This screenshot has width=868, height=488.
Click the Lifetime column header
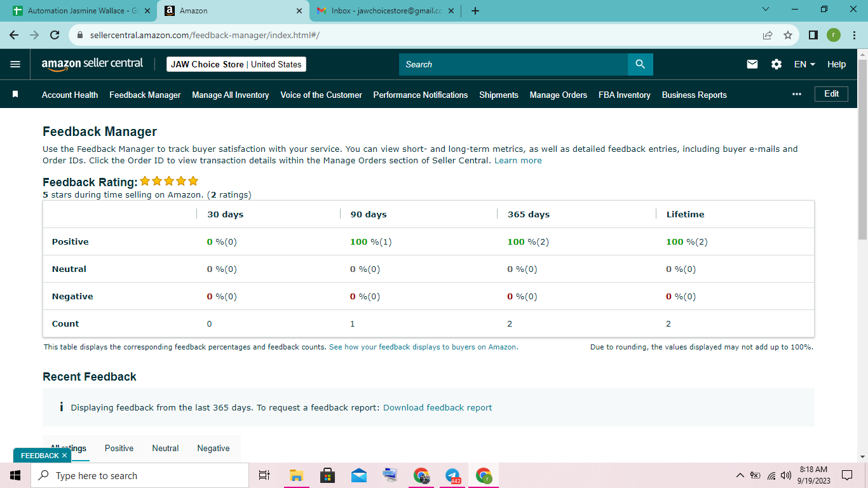coord(685,214)
